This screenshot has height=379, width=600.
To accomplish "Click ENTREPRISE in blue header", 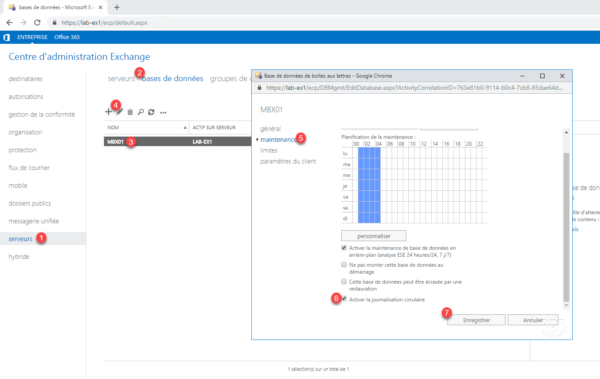I will coord(32,37).
